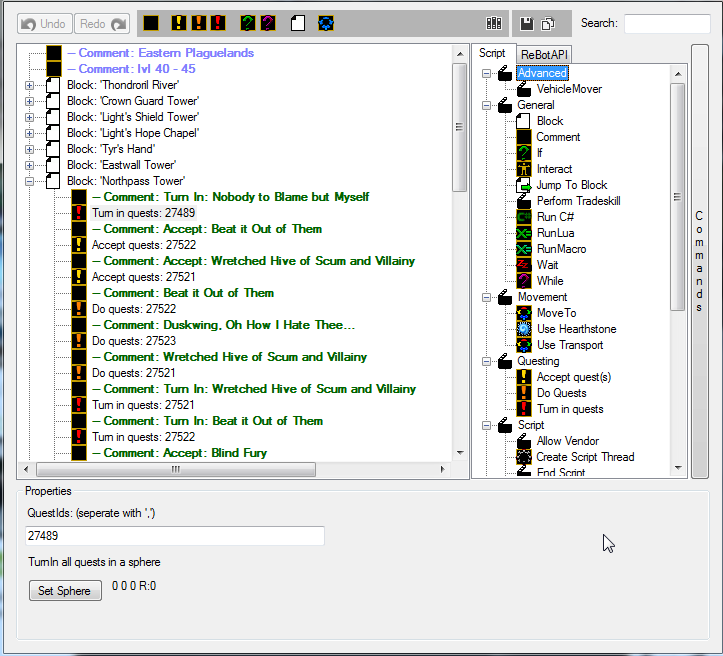
Task: Select the Use Hearthstone command icon
Action: click(524, 329)
